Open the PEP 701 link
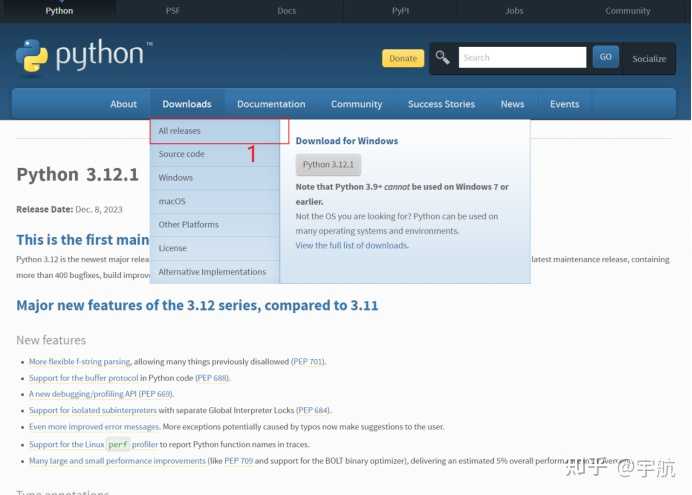 tap(308, 362)
